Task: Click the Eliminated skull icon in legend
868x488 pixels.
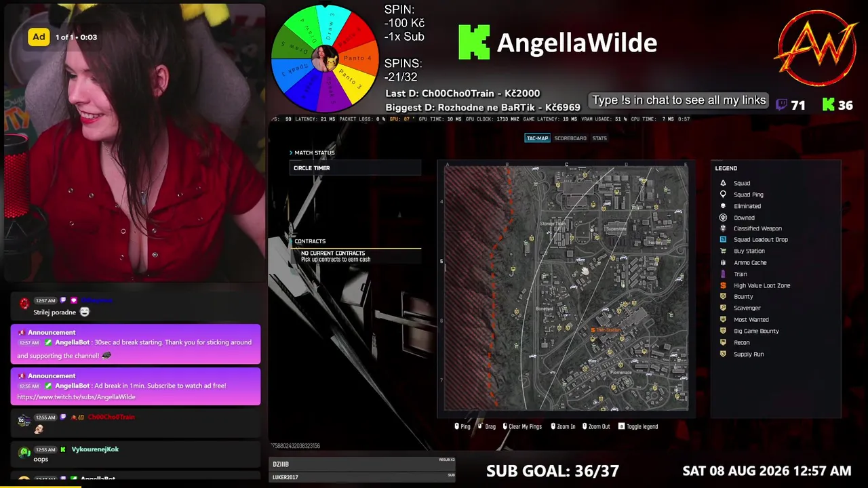Action: (x=723, y=206)
